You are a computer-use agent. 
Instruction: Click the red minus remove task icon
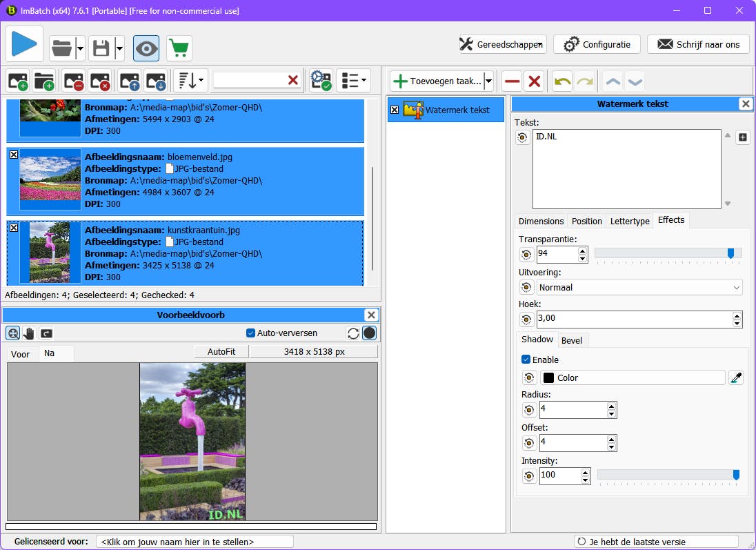(x=511, y=81)
